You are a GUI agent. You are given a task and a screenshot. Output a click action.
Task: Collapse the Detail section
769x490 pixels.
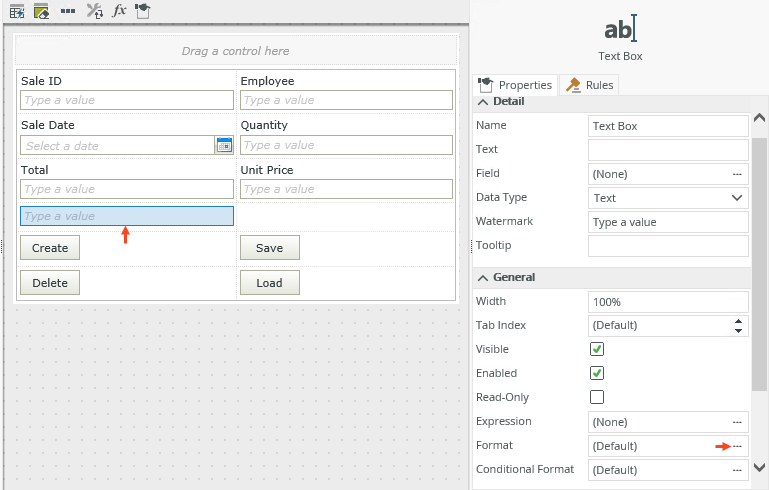(484, 102)
